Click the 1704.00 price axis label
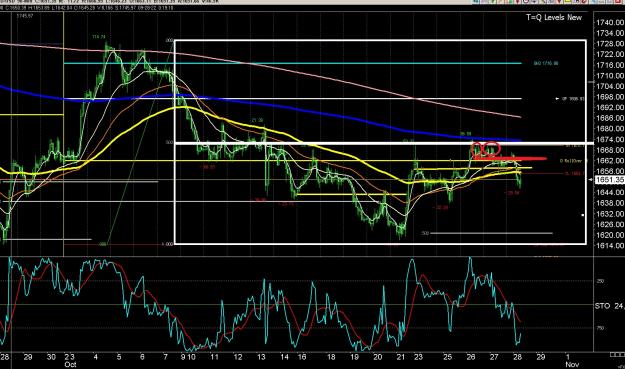The height and width of the screenshot is (369, 625). pos(610,86)
